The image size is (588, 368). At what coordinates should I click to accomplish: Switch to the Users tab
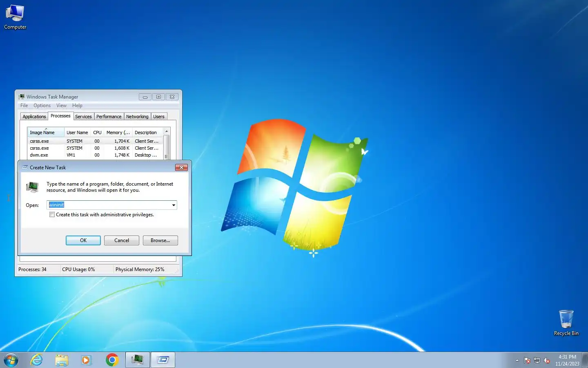tap(159, 117)
